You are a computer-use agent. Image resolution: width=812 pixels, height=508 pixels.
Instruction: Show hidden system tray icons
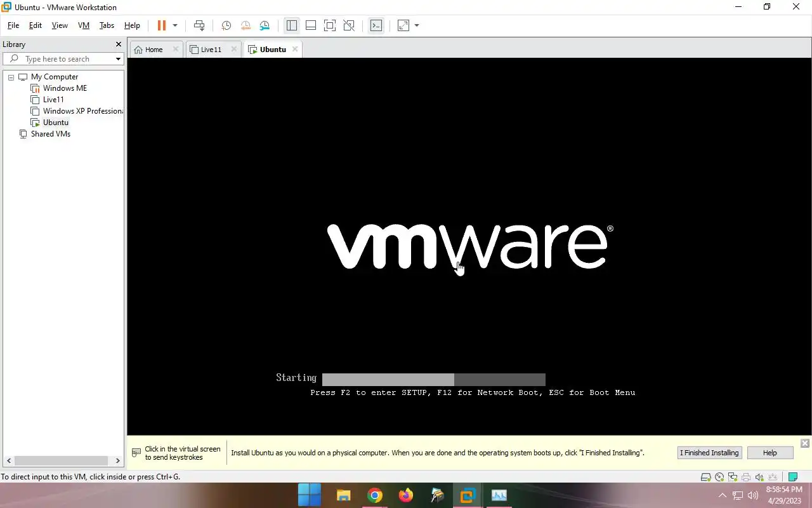(722, 495)
